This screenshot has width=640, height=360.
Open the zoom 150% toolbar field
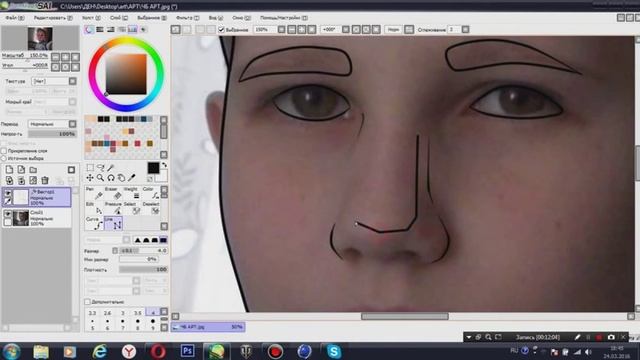[x=264, y=29]
